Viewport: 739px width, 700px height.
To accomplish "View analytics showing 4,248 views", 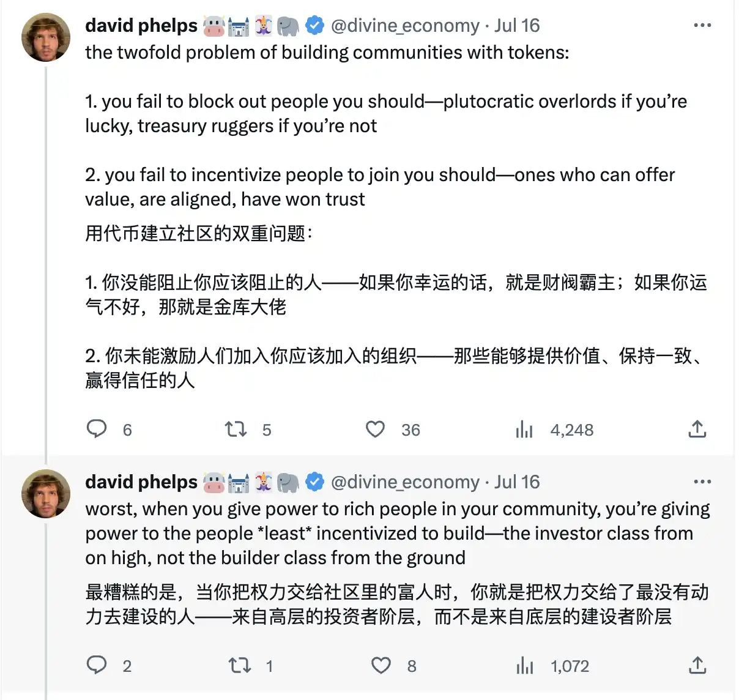I will [x=524, y=430].
